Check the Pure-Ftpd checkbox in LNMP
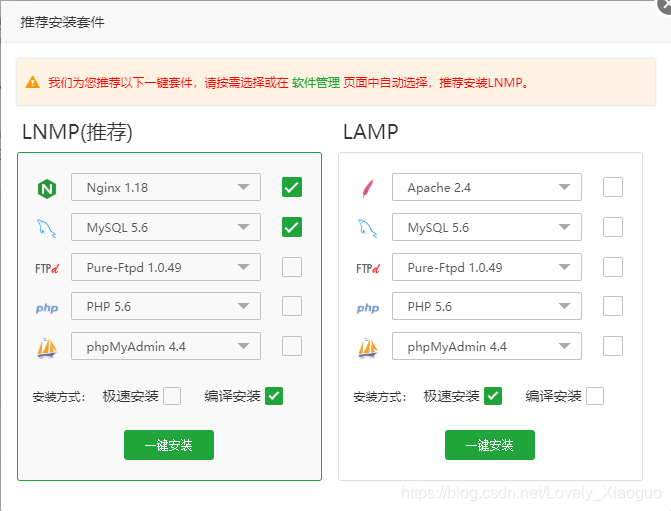Image resolution: width=671 pixels, height=511 pixels. (x=292, y=267)
